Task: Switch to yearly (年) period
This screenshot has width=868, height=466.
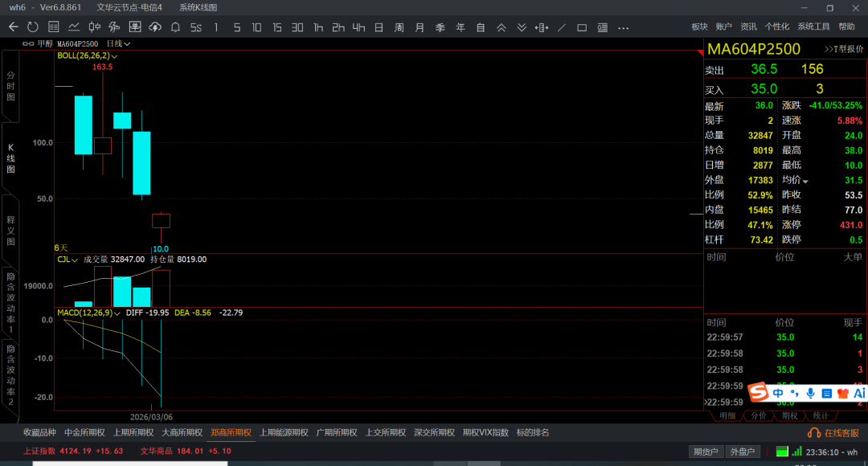Action: 460,27
